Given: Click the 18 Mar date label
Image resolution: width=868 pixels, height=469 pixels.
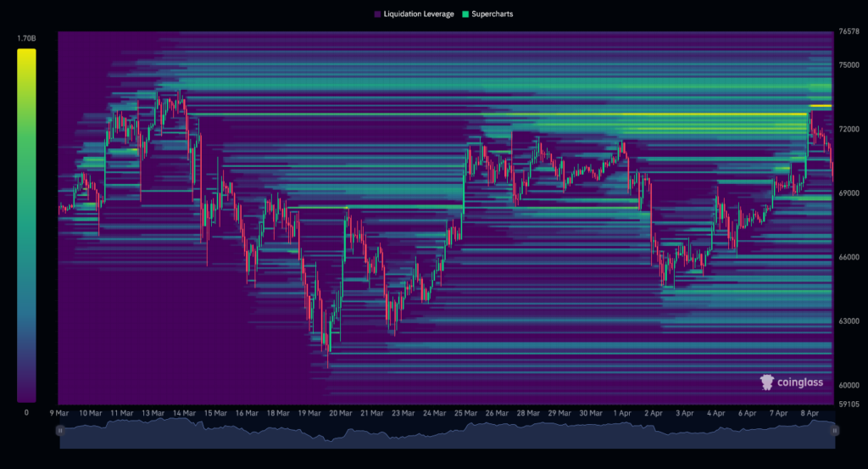Looking at the screenshot, I should click(278, 413).
